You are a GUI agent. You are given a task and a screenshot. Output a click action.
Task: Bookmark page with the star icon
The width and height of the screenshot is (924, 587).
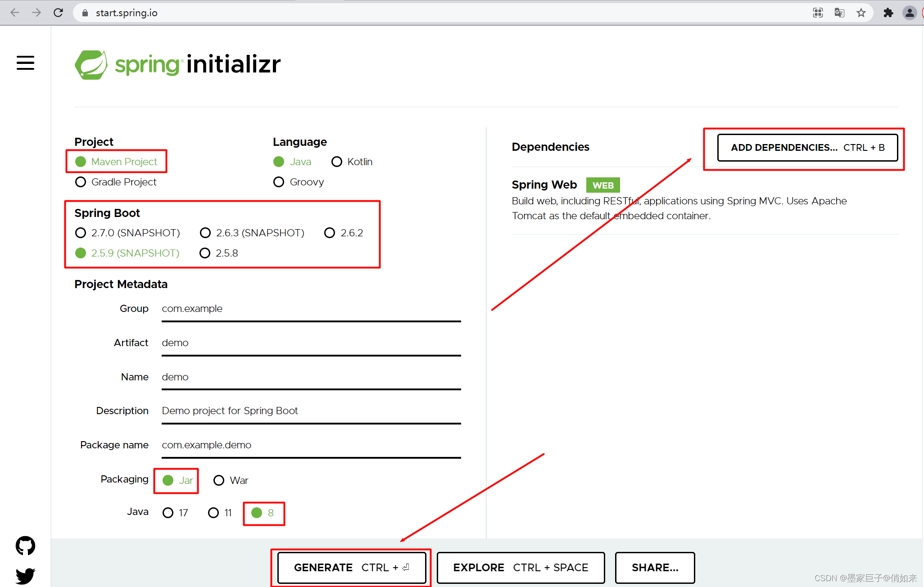[x=861, y=13]
